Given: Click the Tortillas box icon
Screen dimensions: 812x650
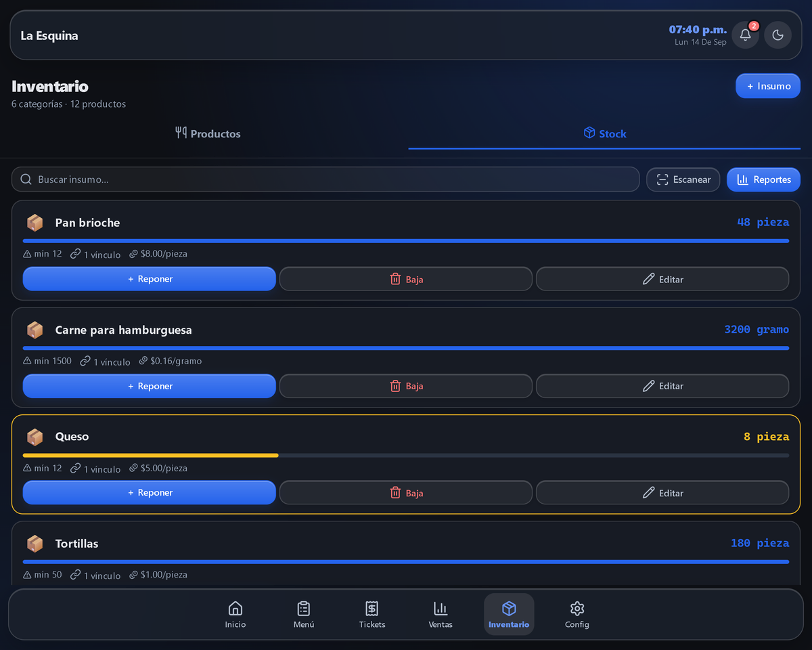Looking at the screenshot, I should click(x=35, y=543).
